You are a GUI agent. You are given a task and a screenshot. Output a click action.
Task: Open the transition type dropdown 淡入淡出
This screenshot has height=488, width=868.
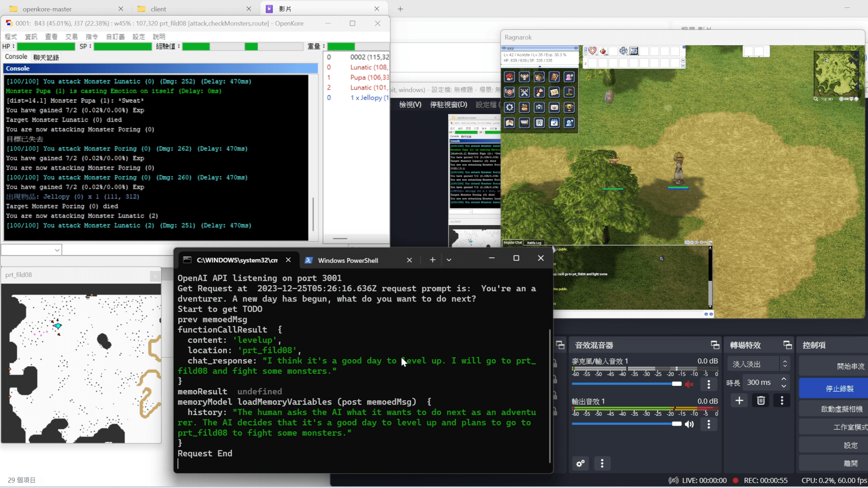click(758, 364)
